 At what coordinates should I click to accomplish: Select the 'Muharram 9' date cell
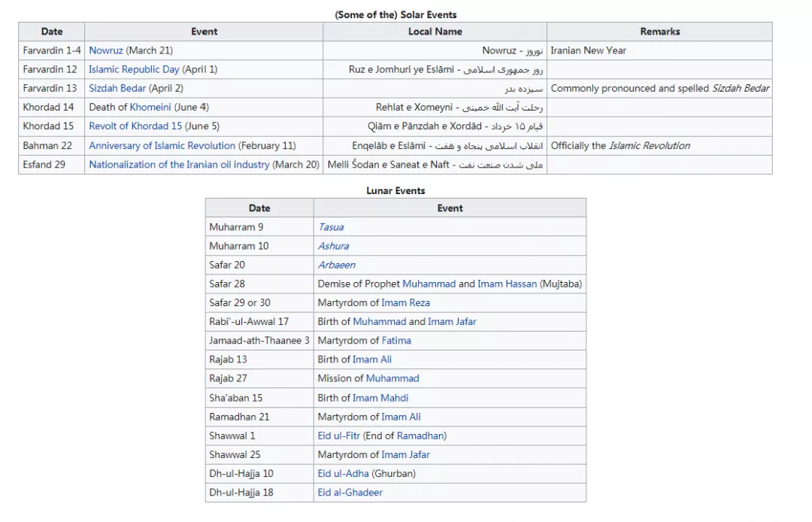click(259, 227)
